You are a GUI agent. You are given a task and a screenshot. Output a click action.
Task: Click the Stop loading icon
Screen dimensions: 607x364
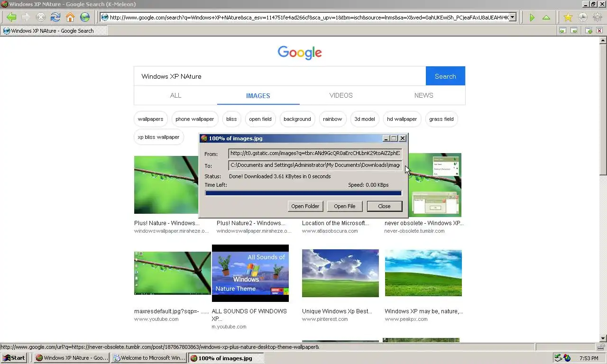coord(41,18)
